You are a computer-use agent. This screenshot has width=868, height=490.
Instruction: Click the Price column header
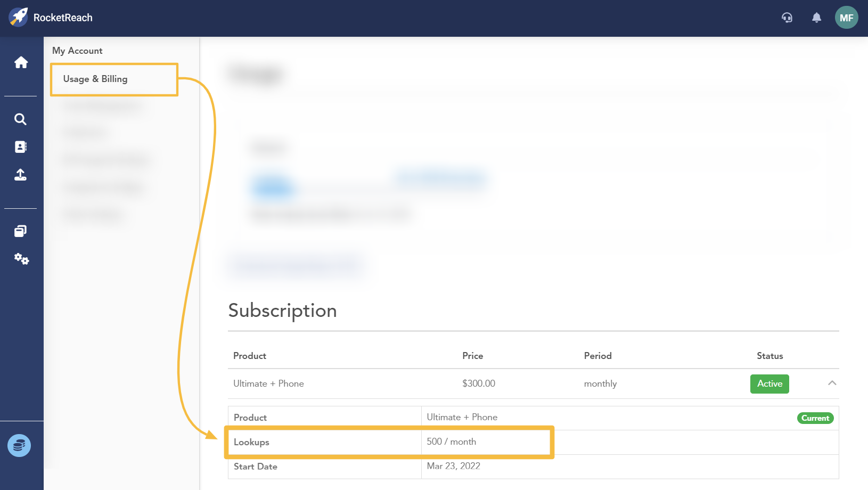point(473,356)
